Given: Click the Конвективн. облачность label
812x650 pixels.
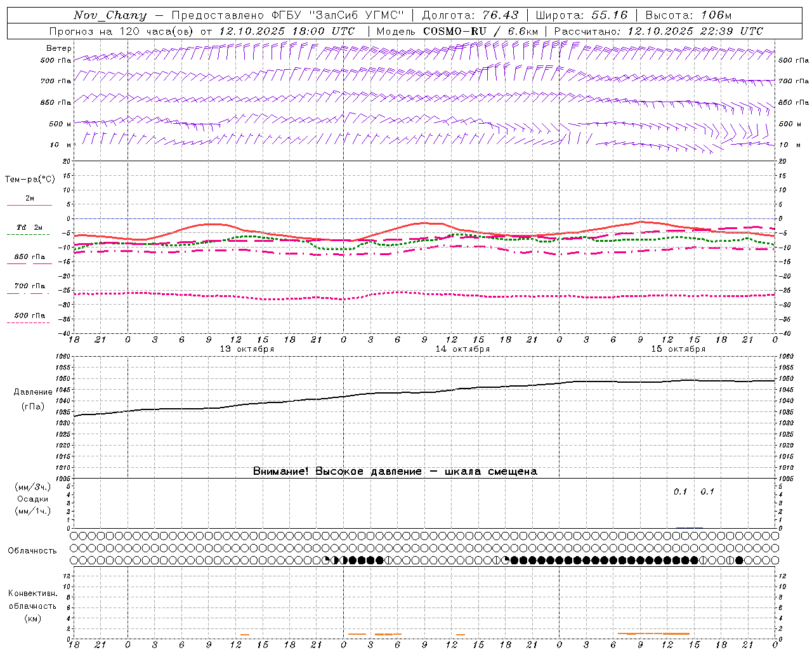Looking at the screenshot, I should tap(32, 600).
